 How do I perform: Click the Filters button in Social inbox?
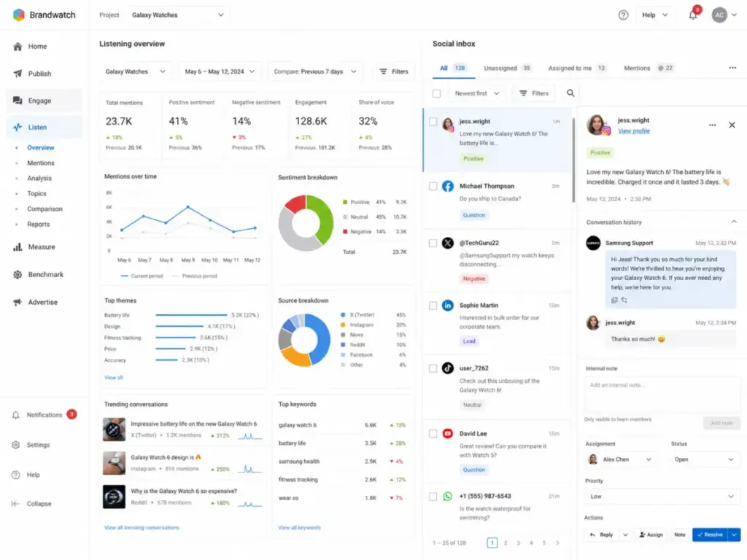point(534,93)
